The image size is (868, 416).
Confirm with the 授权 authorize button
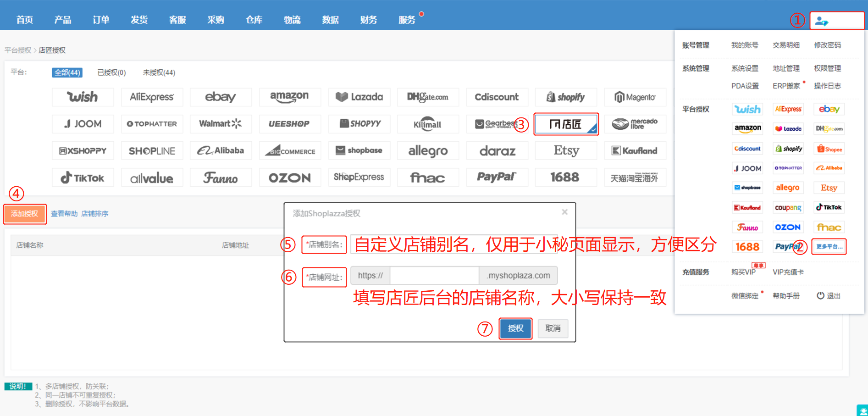pyautogui.click(x=515, y=328)
